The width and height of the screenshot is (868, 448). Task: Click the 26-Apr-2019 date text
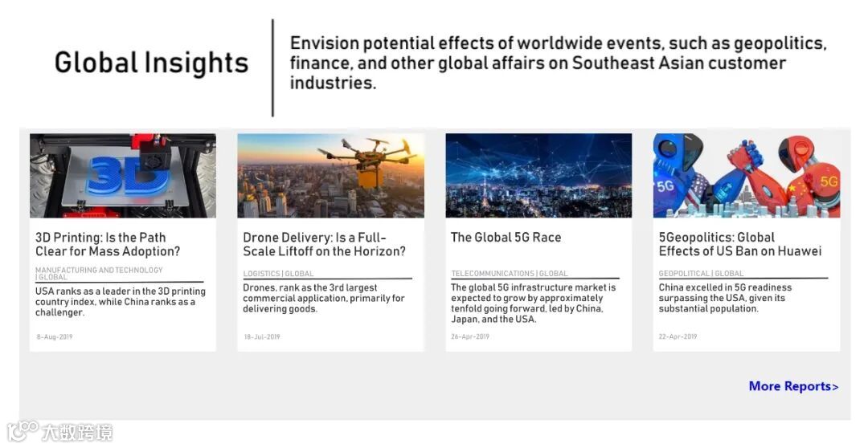click(470, 336)
